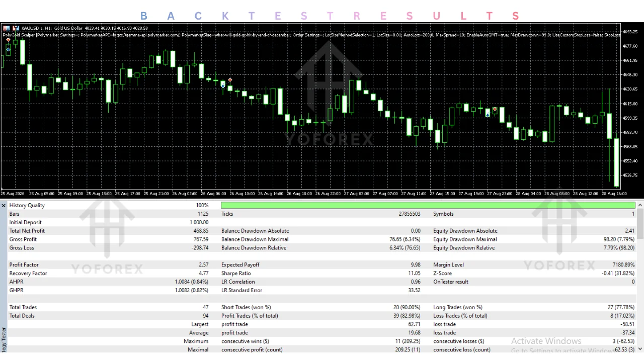644x362 pixels.
Task: Select AHPR value 1.0084 (0.84%)
Action: [192, 282]
